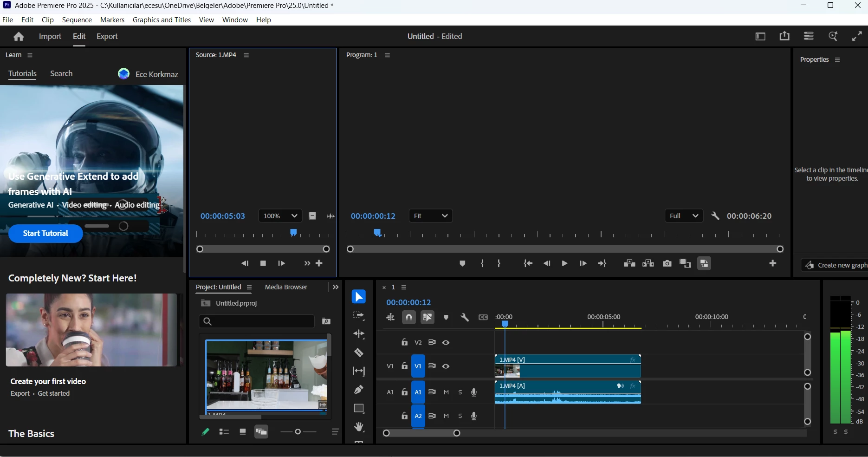
Task: Show hidden Project panel tabs via chevrons
Action: tap(336, 287)
